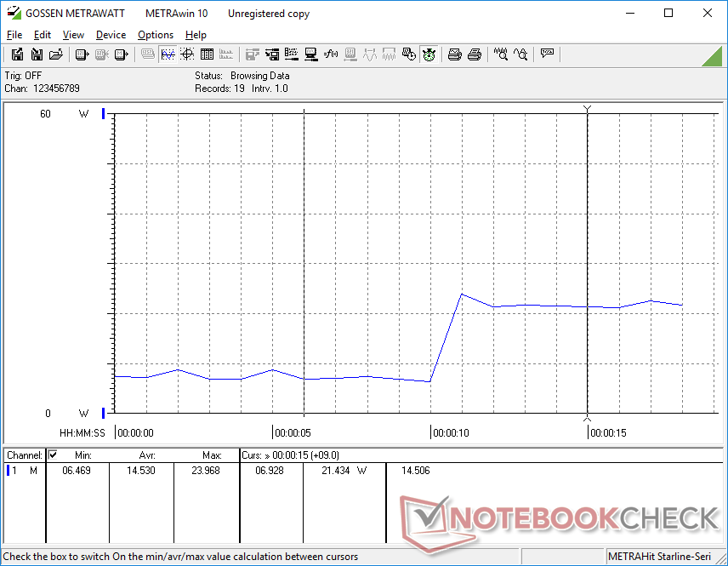Click the first multimeter-with-arrow toolbar icon
The width and height of the screenshot is (728, 566).
click(x=82, y=54)
